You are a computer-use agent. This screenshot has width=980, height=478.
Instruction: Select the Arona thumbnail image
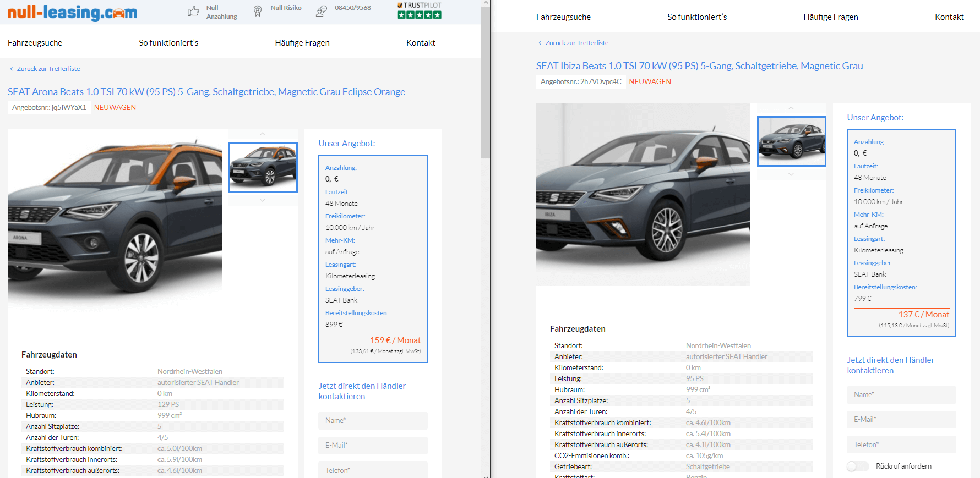263,167
